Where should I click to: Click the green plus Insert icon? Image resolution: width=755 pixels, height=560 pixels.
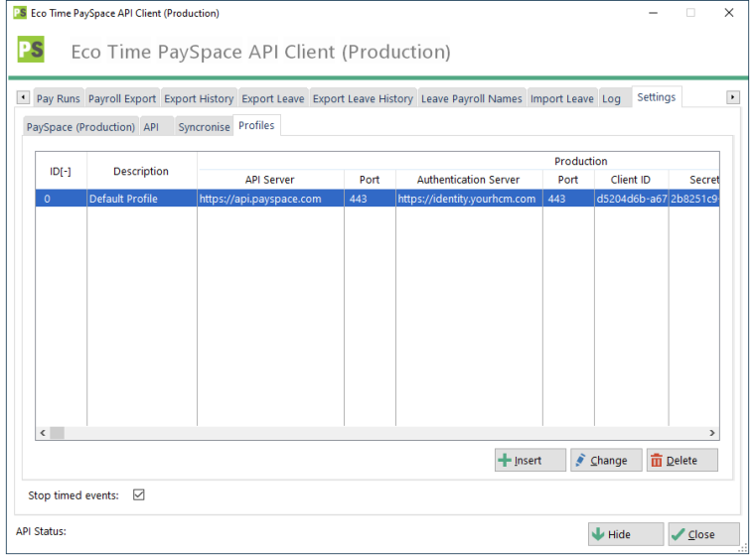[506, 461]
